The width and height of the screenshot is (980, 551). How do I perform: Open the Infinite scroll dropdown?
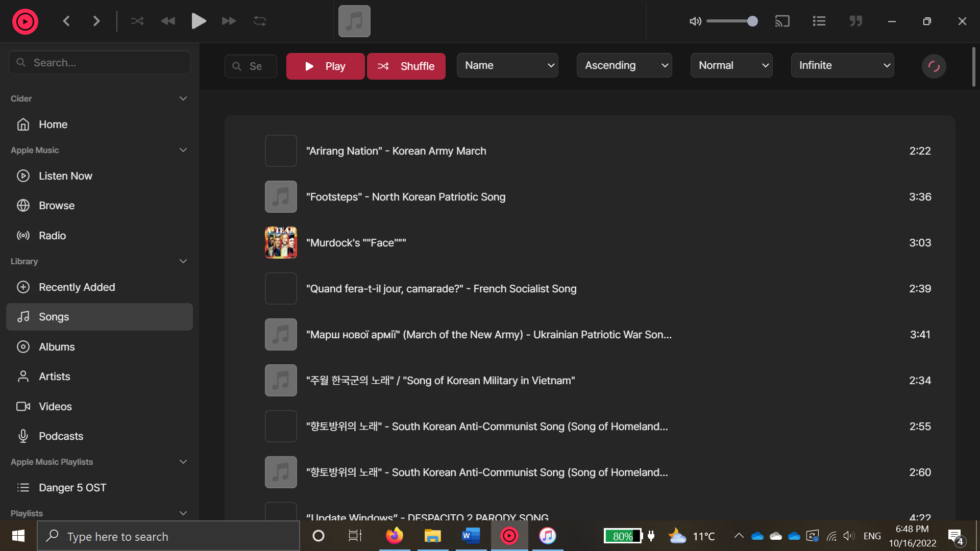(842, 65)
